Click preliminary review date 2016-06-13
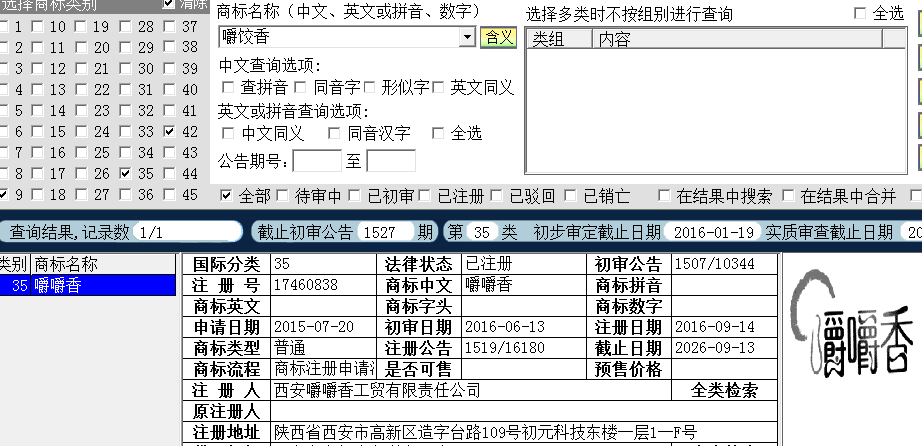The width and height of the screenshot is (922, 446). point(505,327)
